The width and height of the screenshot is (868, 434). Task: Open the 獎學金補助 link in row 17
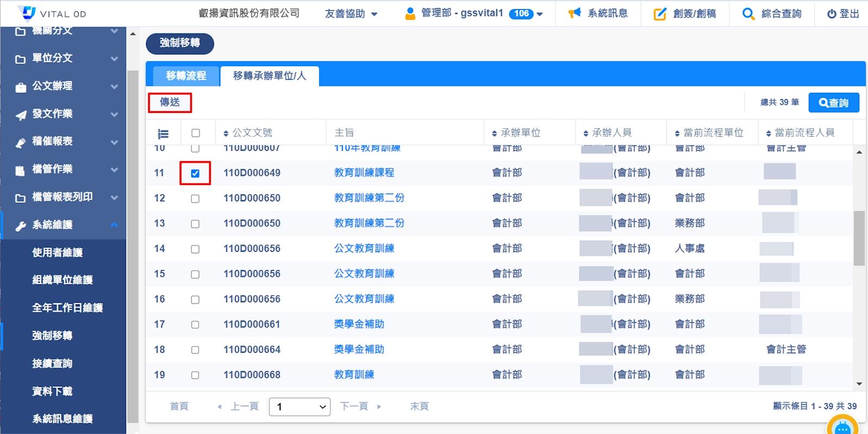click(x=359, y=324)
